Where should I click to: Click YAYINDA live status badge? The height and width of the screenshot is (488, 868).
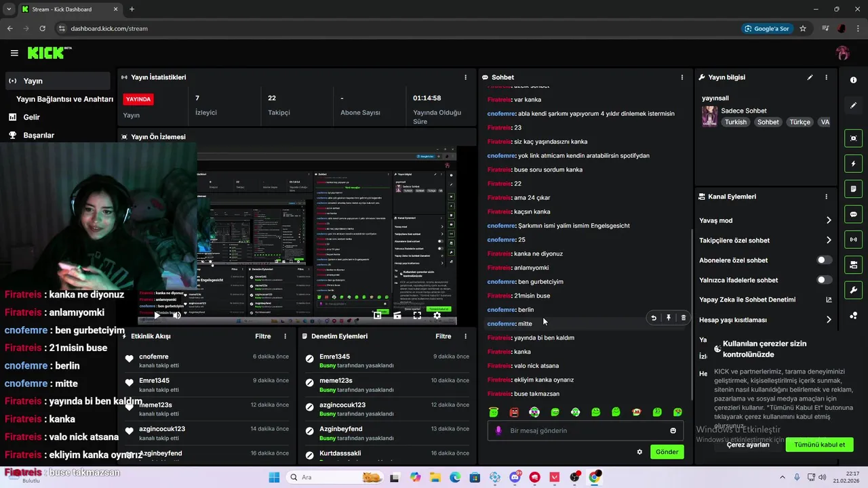[x=138, y=99]
